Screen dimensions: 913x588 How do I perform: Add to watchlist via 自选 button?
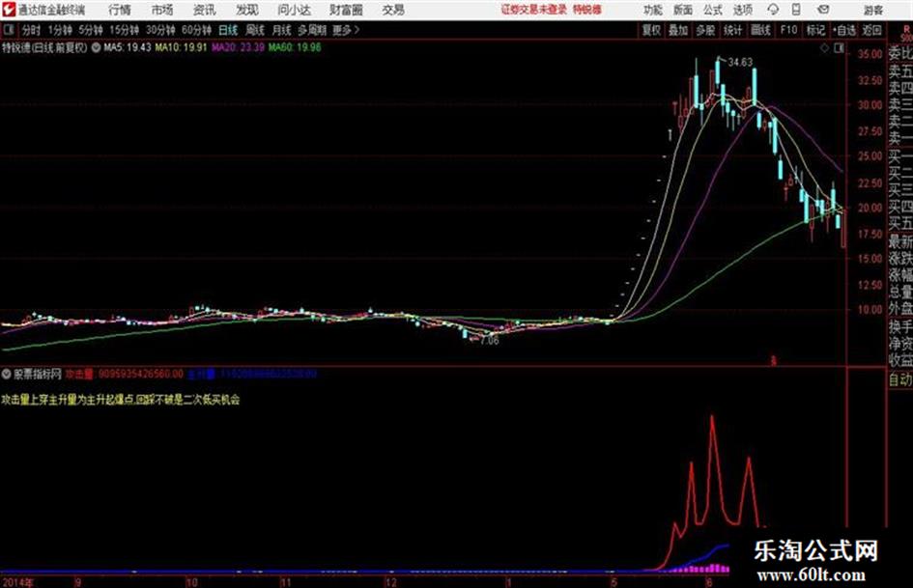click(x=844, y=30)
